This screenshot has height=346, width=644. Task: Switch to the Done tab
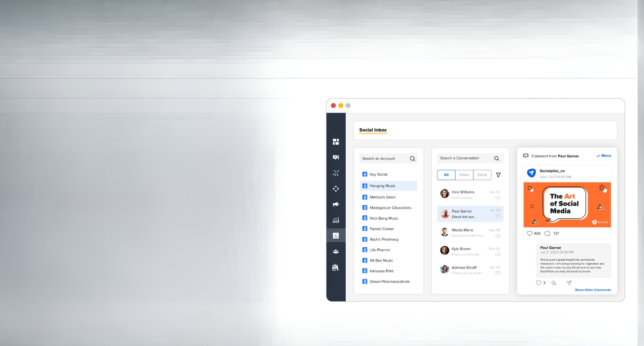(x=482, y=175)
